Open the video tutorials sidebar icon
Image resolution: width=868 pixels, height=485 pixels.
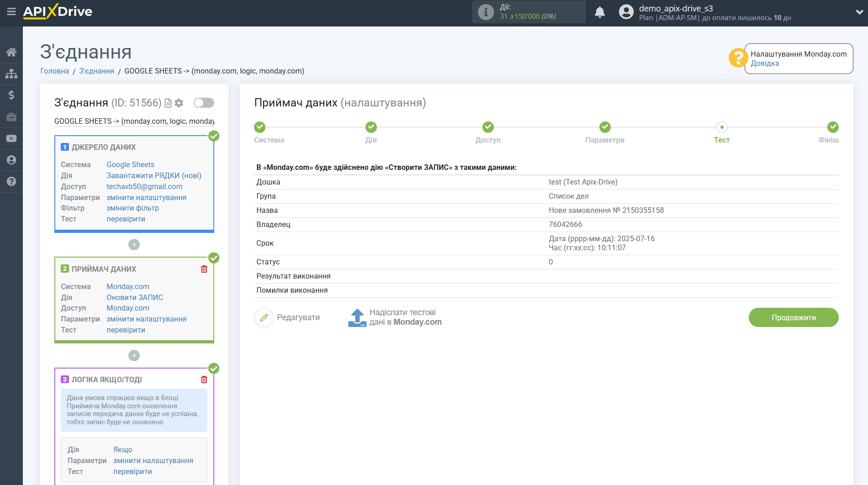coord(11,138)
